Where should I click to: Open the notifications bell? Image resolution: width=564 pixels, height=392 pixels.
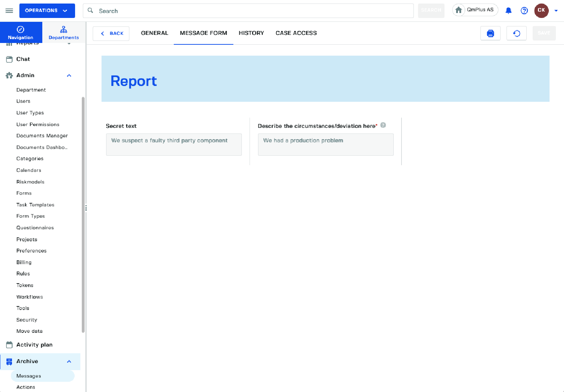[x=508, y=11]
